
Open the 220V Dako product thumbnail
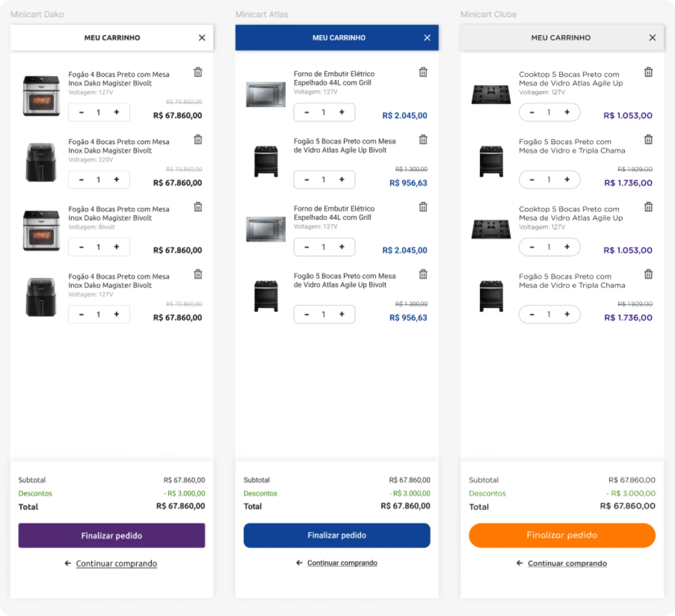point(41,162)
